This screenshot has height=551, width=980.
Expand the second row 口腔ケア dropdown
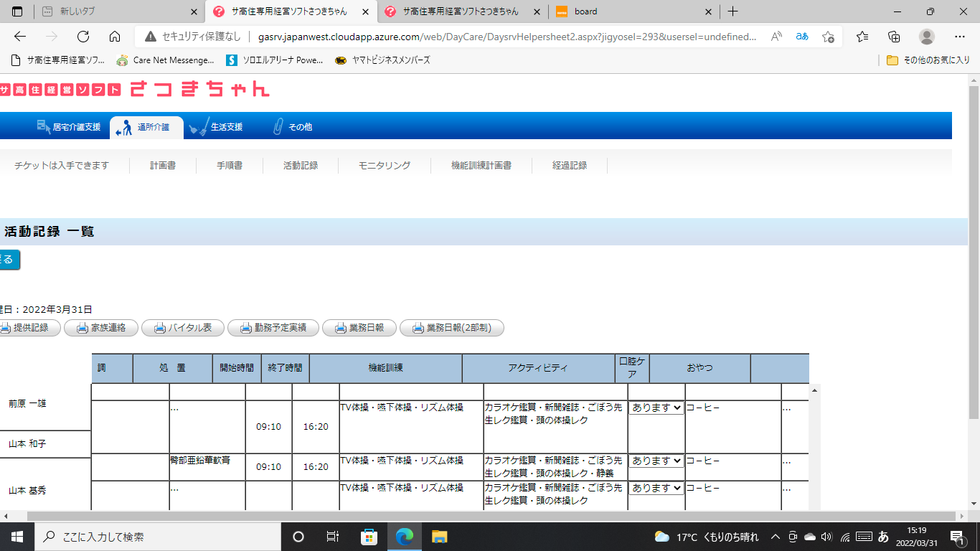pyautogui.click(x=656, y=461)
